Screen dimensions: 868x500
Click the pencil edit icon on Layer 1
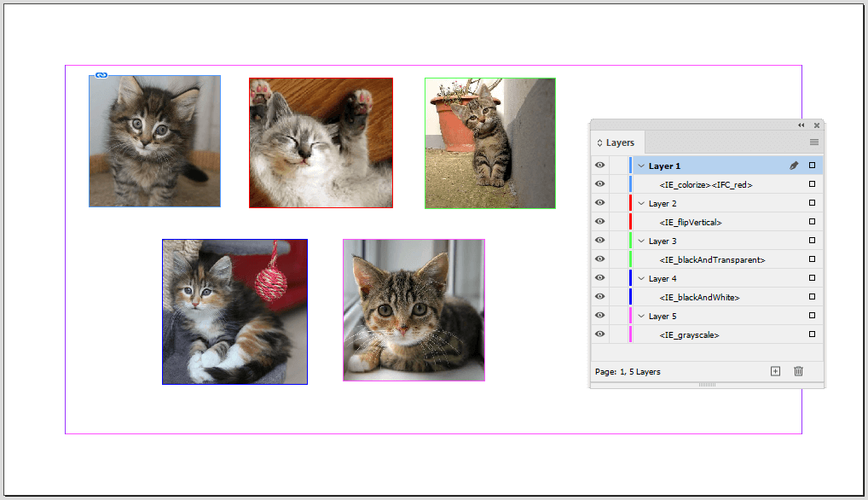click(794, 165)
